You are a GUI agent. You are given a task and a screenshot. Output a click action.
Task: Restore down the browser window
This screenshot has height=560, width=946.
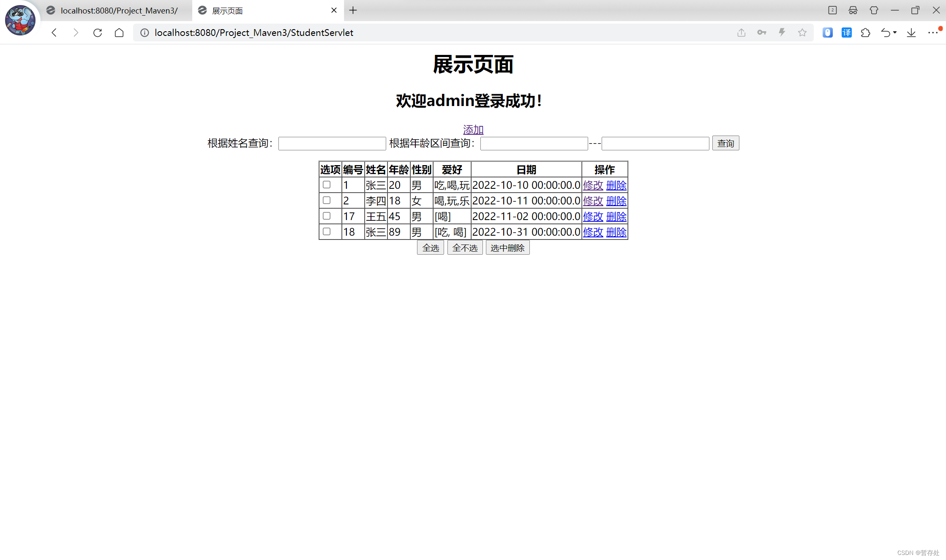tap(915, 10)
